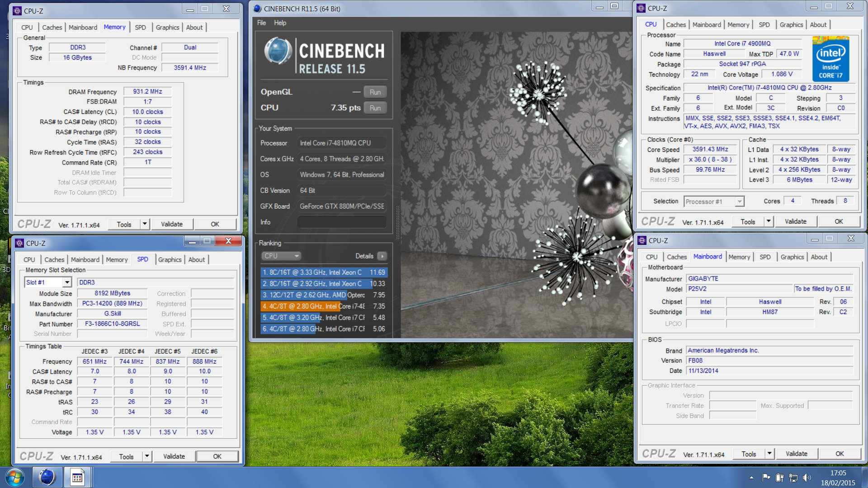Click the Info input field in Cinebench

click(342, 222)
